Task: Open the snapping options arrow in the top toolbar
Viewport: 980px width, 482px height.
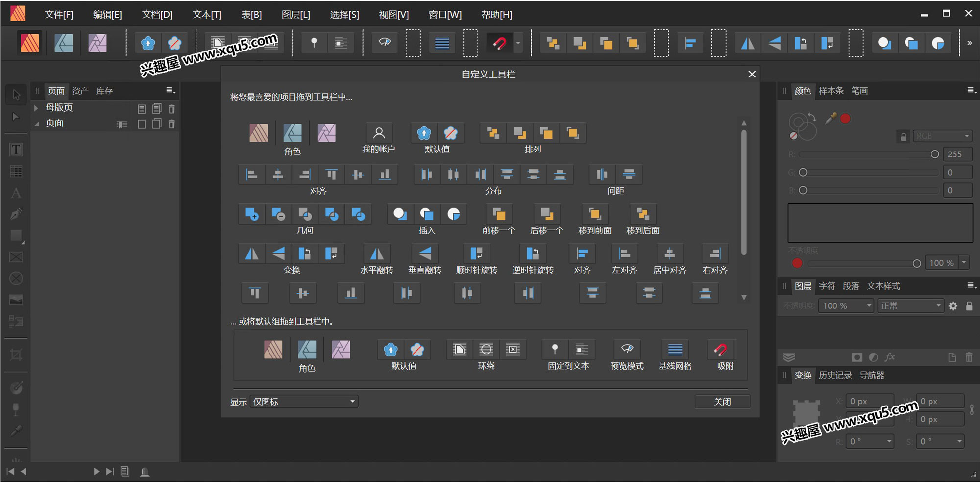Action: click(x=518, y=44)
